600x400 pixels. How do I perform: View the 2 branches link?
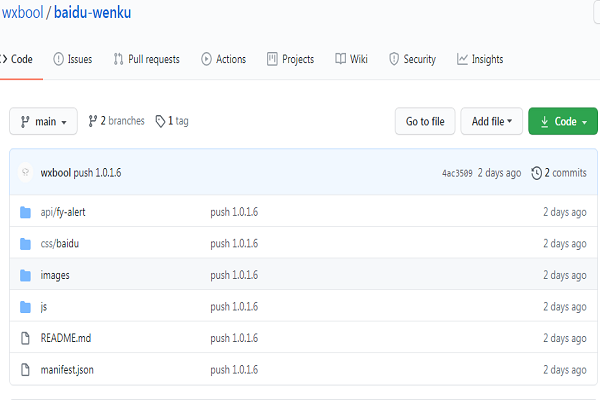click(x=117, y=121)
